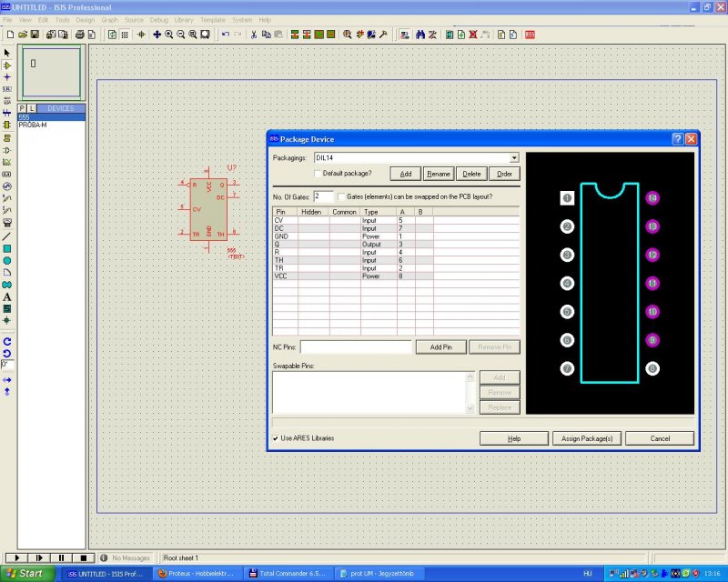Image resolution: width=728 pixels, height=582 pixels.
Task: Click the Rename packaging button
Action: pos(439,174)
